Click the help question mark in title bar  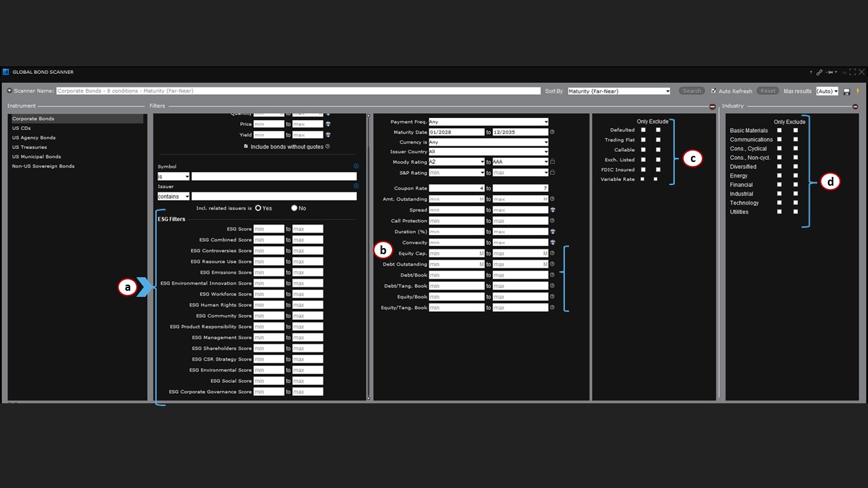pyautogui.click(x=811, y=72)
